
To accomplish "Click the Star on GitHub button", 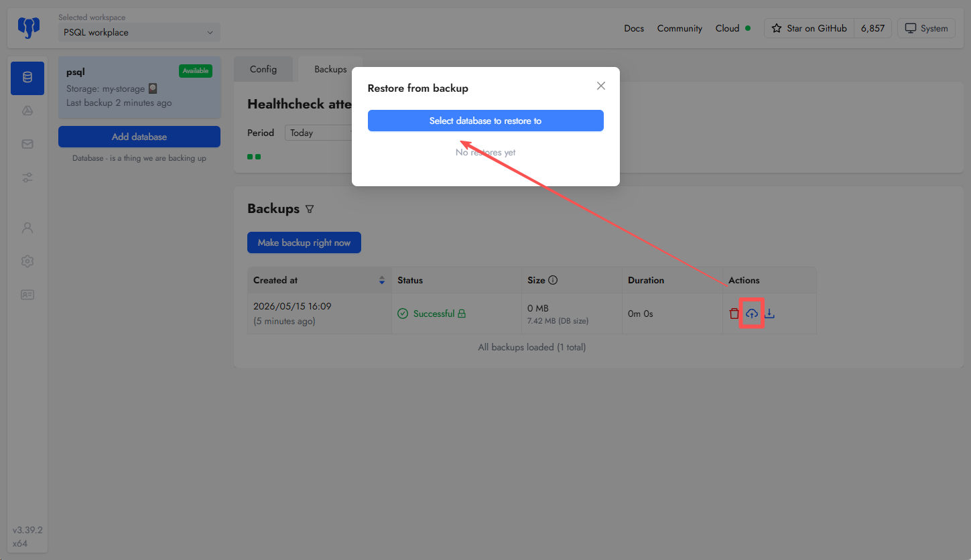I will point(810,28).
